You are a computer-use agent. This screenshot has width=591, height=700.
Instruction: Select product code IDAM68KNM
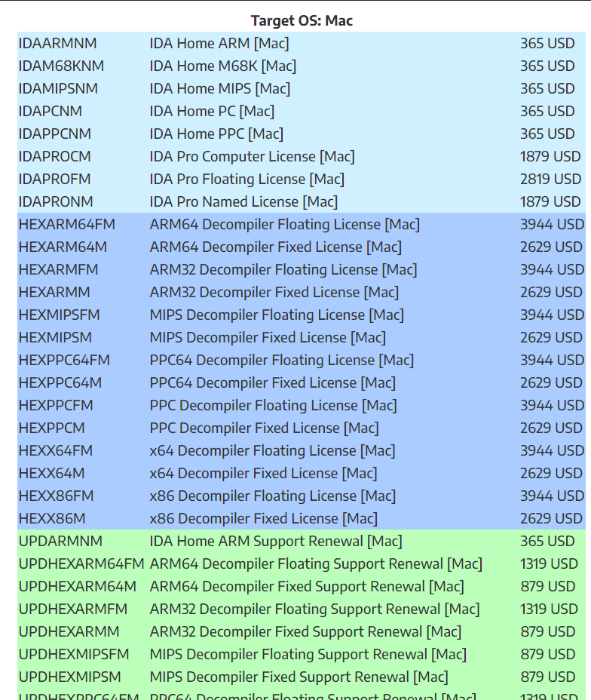tap(61, 66)
